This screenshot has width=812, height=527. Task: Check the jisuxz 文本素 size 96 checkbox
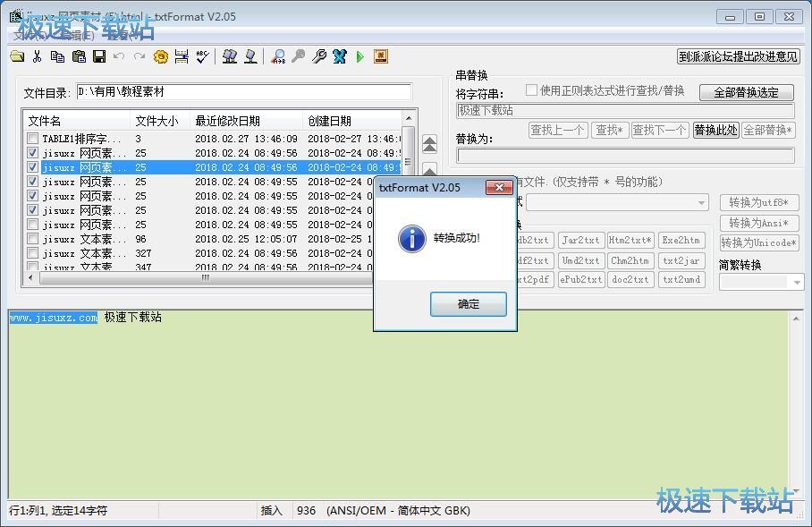tap(32, 239)
